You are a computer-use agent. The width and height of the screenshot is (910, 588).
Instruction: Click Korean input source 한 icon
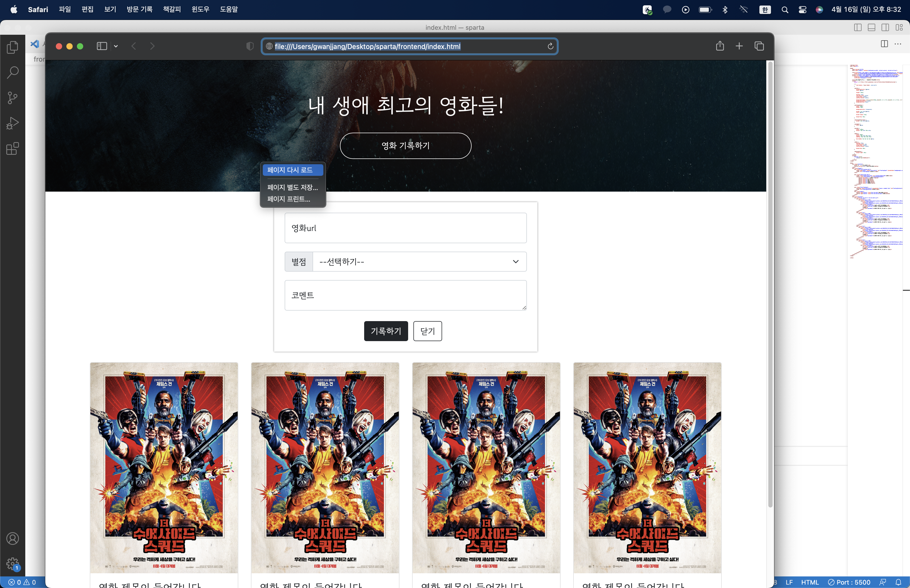click(x=765, y=9)
